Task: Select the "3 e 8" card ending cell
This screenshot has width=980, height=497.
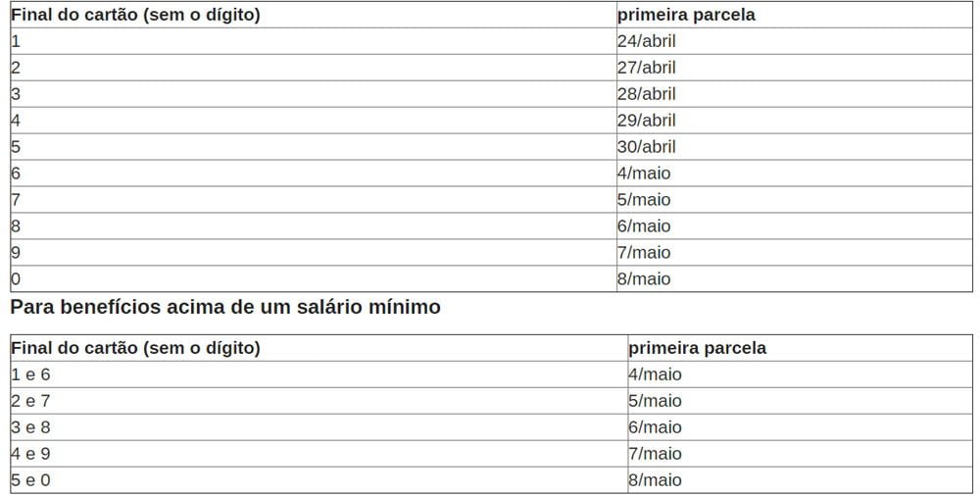Action: coord(30,427)
